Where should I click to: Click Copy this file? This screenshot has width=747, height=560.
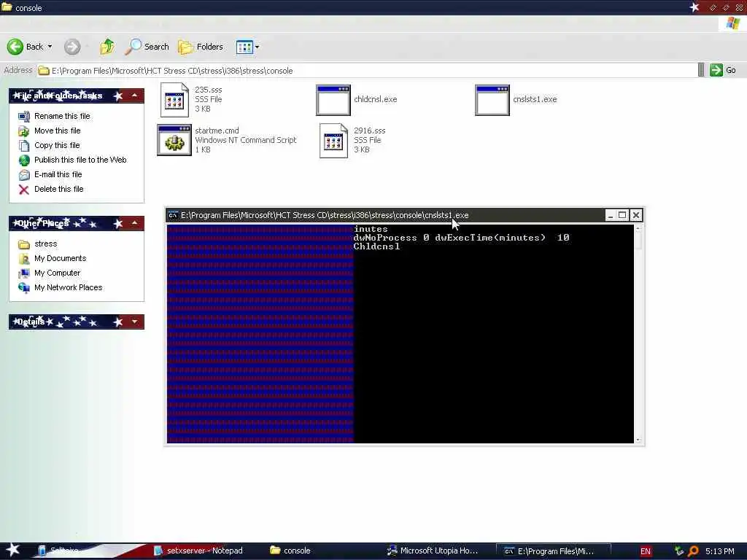[57, 145]
